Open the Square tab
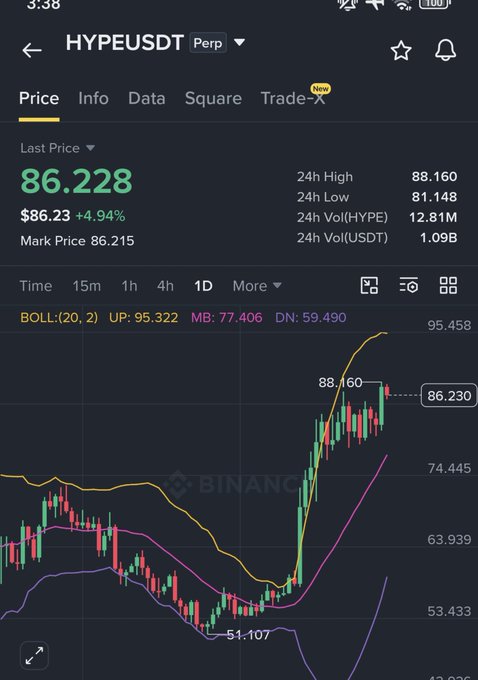The width and height of the screenshot is (478, 680). coord(213,98)
